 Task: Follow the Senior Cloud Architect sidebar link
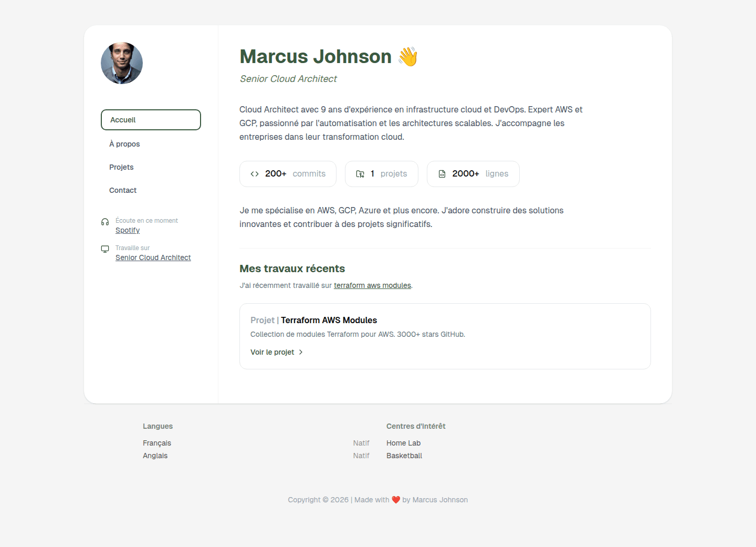pyautogui.click(x=153, y=257)
